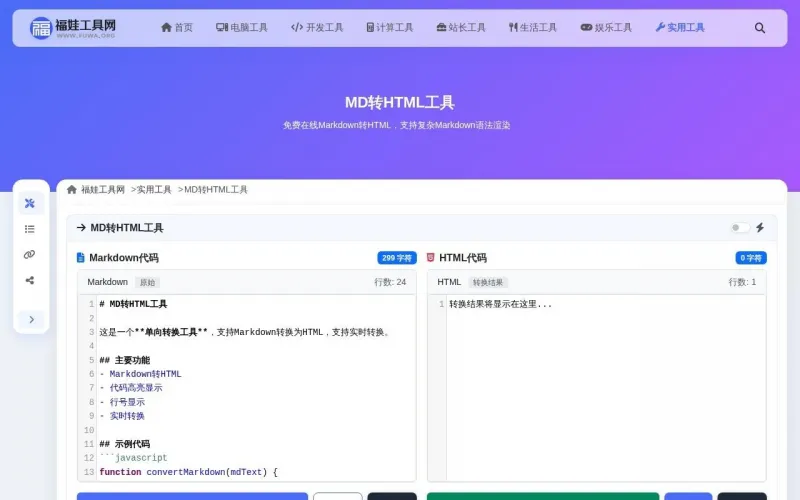
Task: Open the 计算工具 menu
Action: [x=390, y=28]
